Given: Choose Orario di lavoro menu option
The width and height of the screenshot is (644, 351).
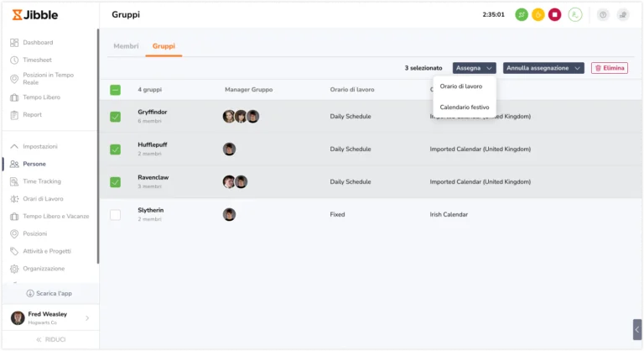Looking at the screenshot, I should (x=461, y=86).
